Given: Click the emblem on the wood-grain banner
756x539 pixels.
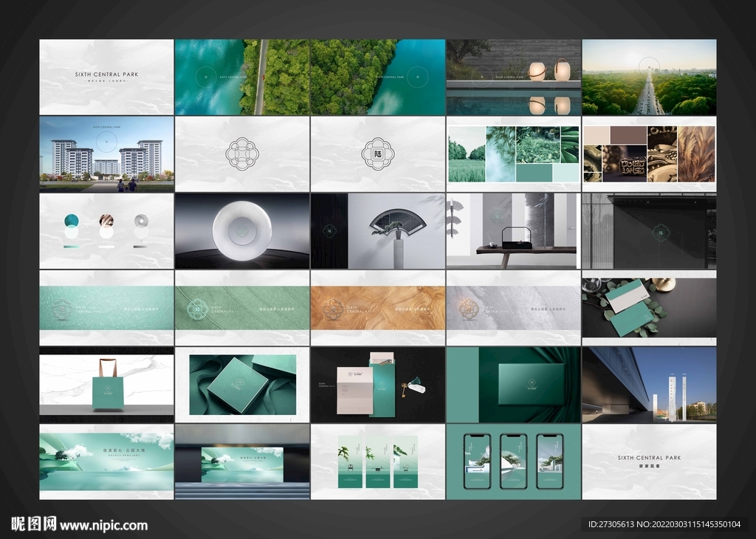Looking at the screenshot, I should click(332, 308).
